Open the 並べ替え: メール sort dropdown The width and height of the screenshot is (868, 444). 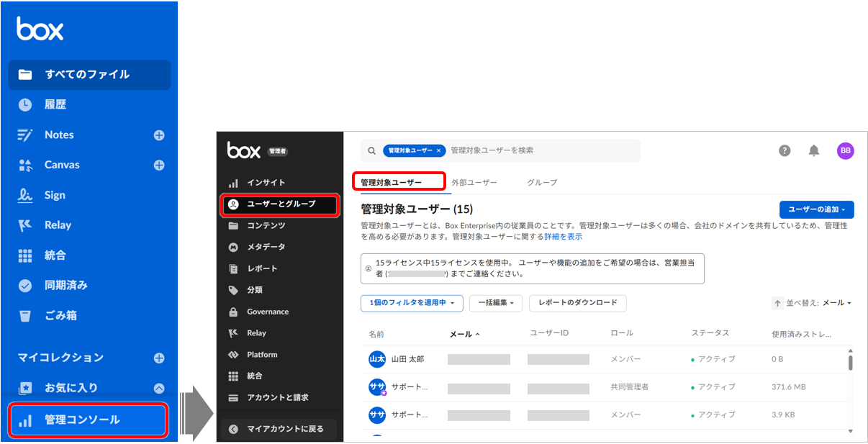click(x=819, y=303)
